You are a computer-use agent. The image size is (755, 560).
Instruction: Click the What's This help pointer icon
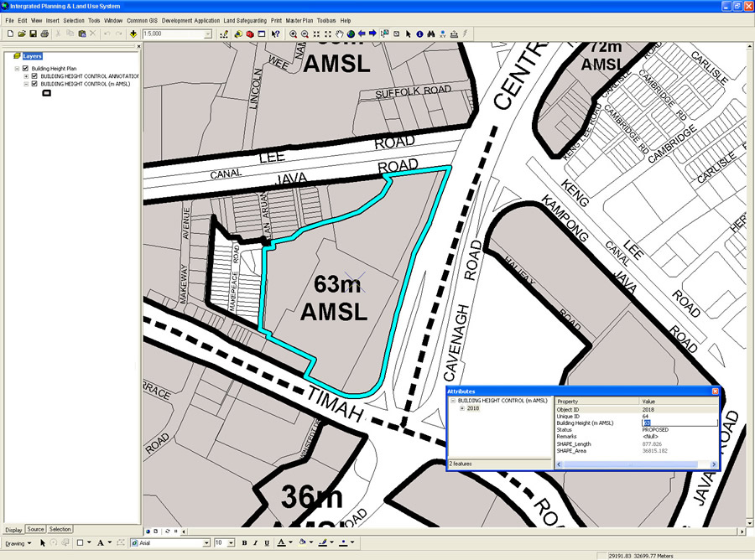(275, 34)
